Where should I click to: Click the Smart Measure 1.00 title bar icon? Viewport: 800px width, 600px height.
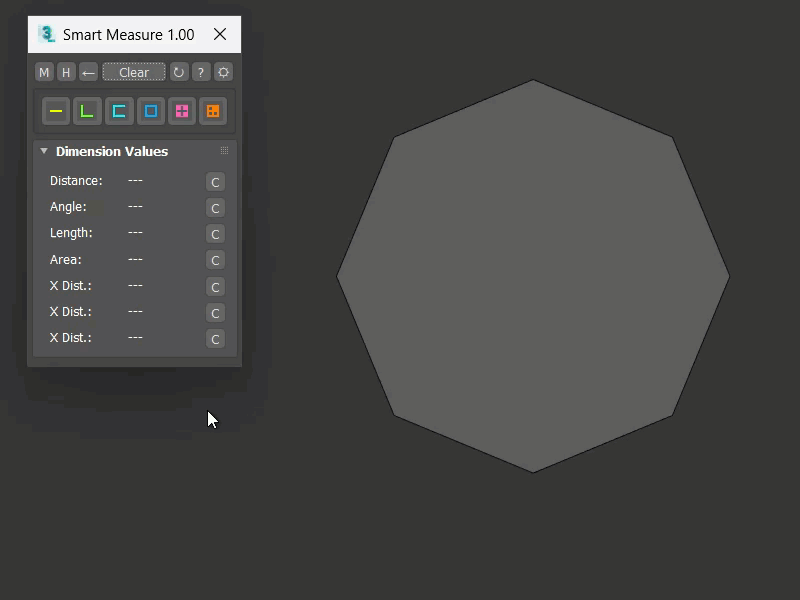[x=46, y=34]
